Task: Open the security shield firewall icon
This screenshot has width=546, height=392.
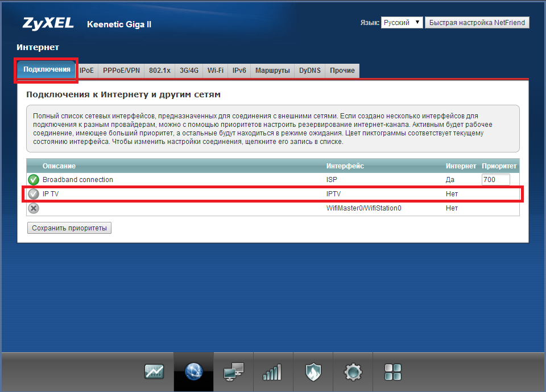Action: click(x=313, y=372)
